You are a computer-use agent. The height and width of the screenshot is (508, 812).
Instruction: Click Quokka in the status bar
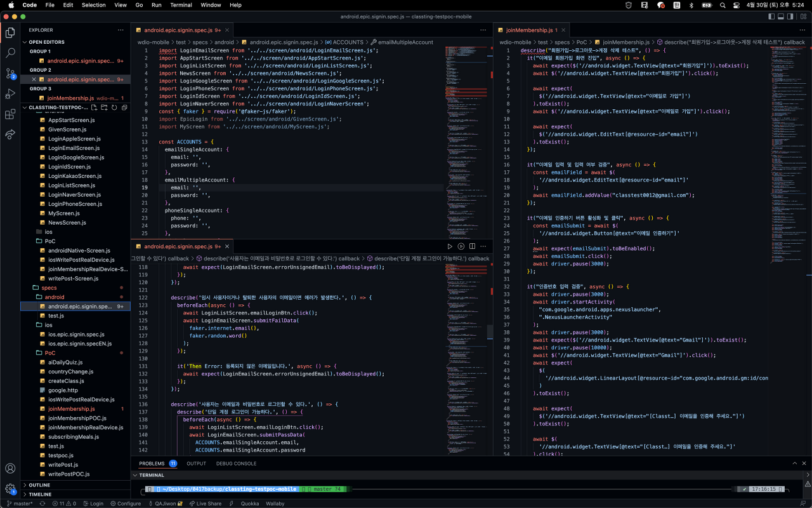(x=250, y=504)
